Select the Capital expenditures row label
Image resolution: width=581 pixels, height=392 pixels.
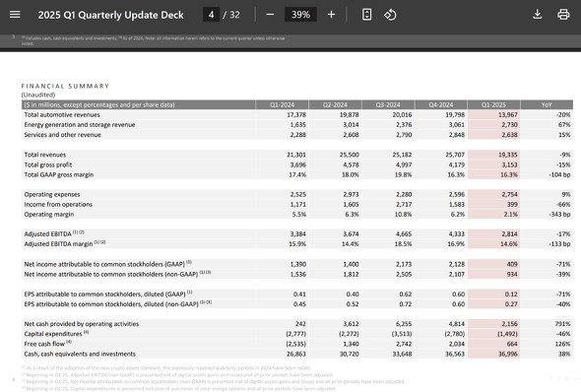pyautogui.click(x=53, y=334)
